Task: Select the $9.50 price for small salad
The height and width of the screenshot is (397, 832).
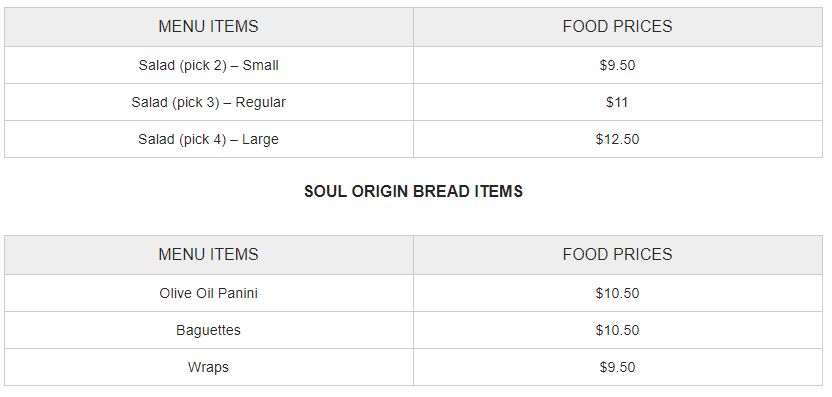Action: 618,65
